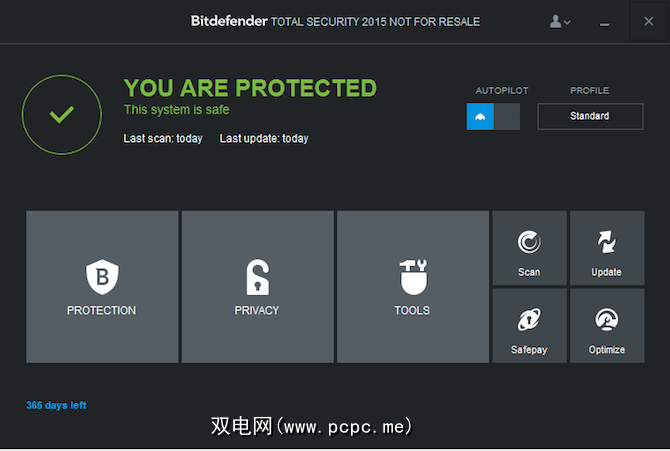
Task: Click the TOOLS tile label
Action: coord(412,310)
